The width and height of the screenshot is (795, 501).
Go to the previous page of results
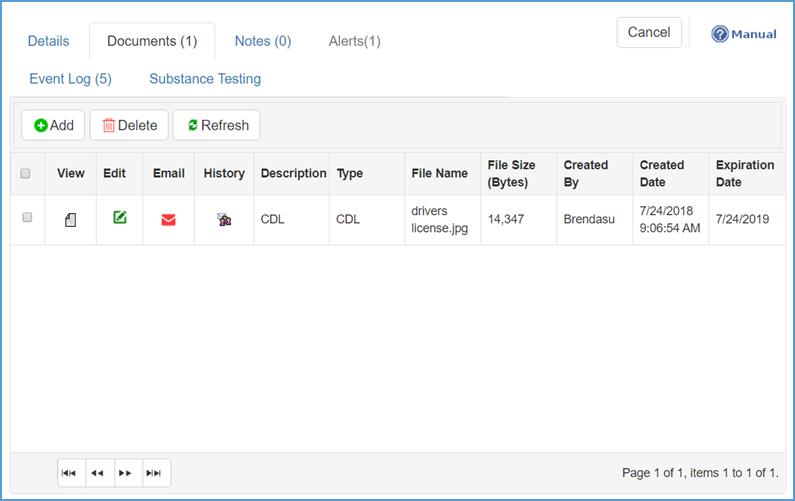click(97, 473)
